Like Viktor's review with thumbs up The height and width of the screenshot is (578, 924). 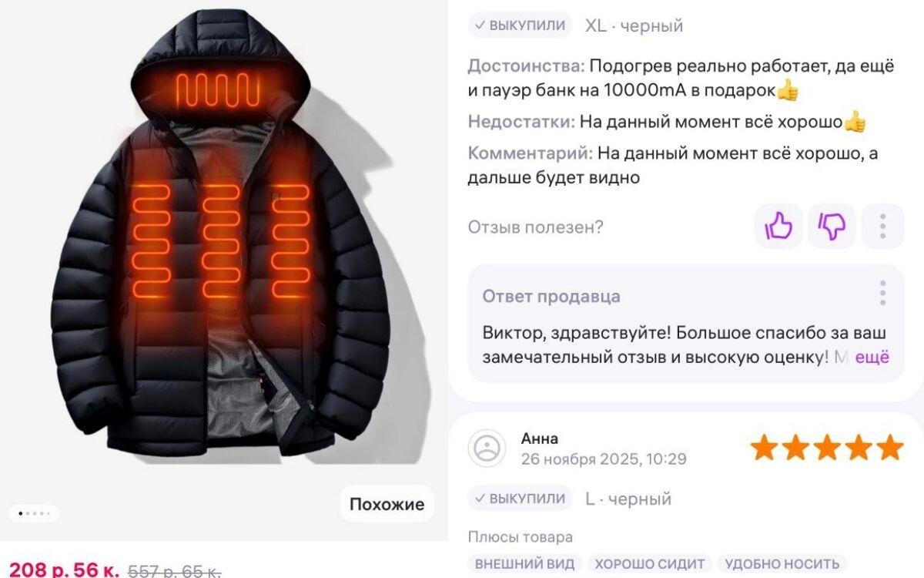pyautogui.click(x=778, y=227)
